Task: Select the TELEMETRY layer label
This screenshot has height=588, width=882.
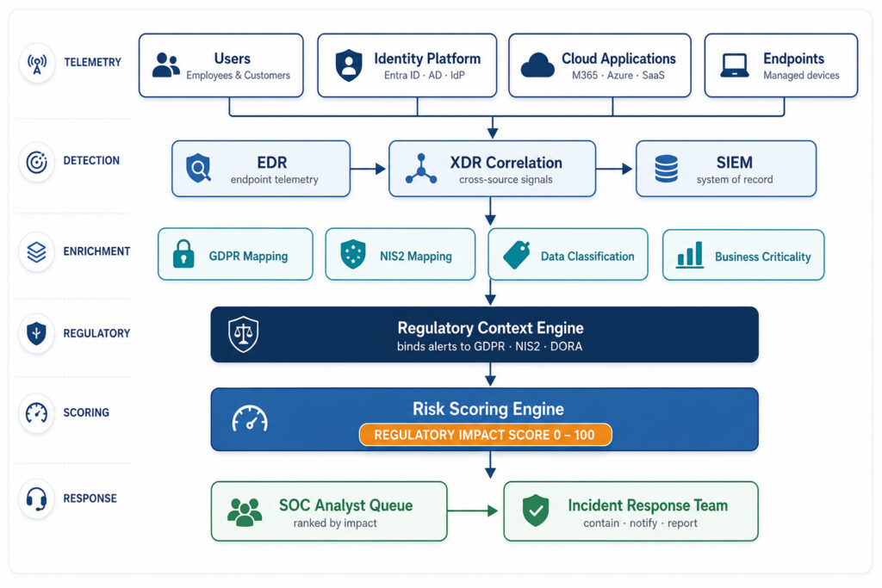Action: point(92,62)
